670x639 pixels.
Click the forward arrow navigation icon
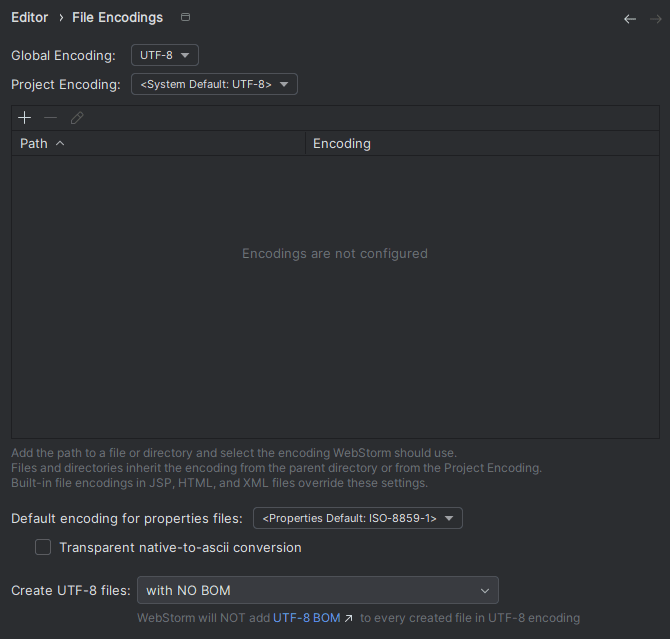pyautogui.click(x=655, y=18)
